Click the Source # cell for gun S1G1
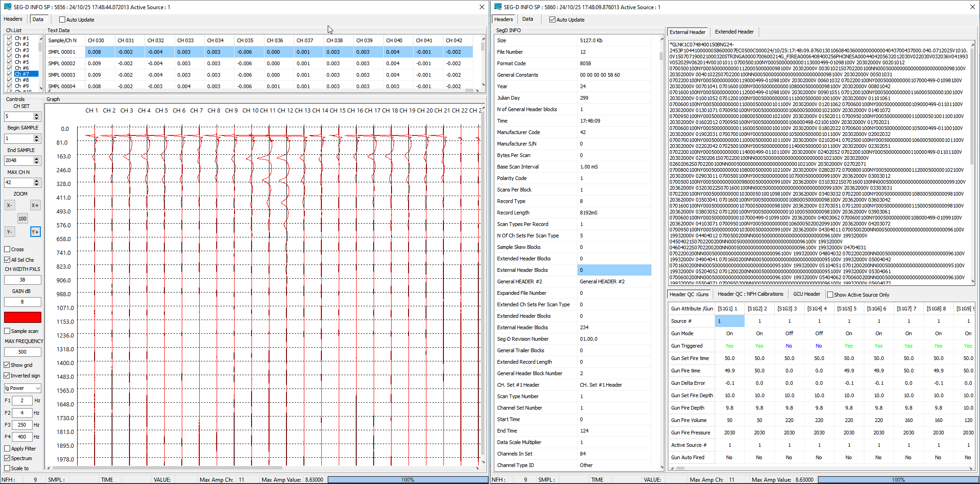 click(729, 321)
